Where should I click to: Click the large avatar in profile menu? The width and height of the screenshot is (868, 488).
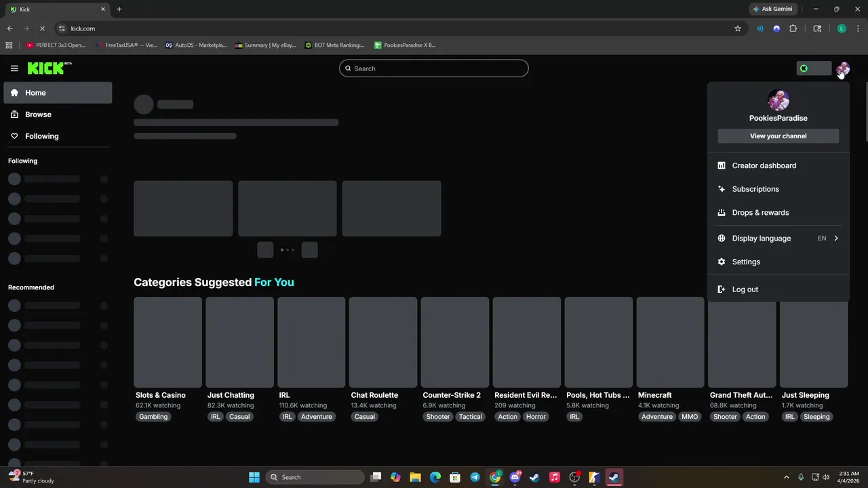(778, 100)
